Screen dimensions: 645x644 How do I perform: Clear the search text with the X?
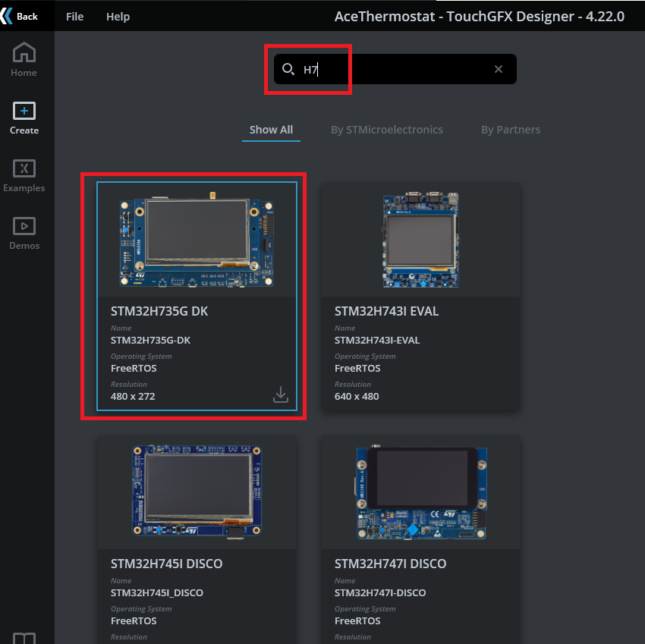(x=498, y=69)
